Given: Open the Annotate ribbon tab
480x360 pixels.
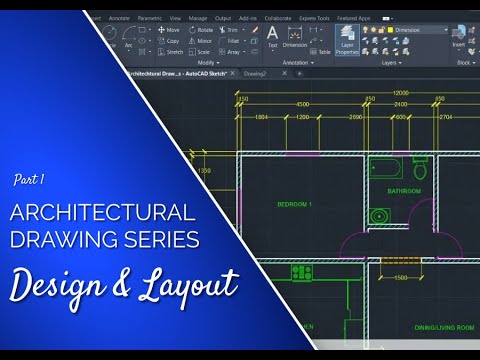Looking at the screenshot, I should coord(119,18).
